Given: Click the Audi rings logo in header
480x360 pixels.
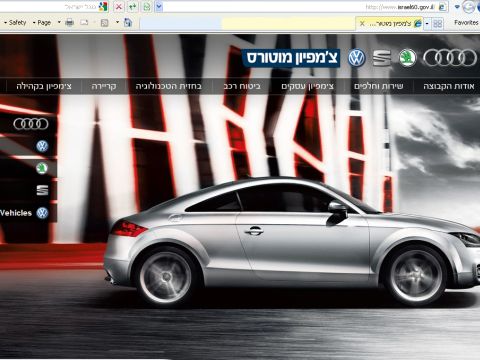Looking at the screenshot, I should [450, 58].
